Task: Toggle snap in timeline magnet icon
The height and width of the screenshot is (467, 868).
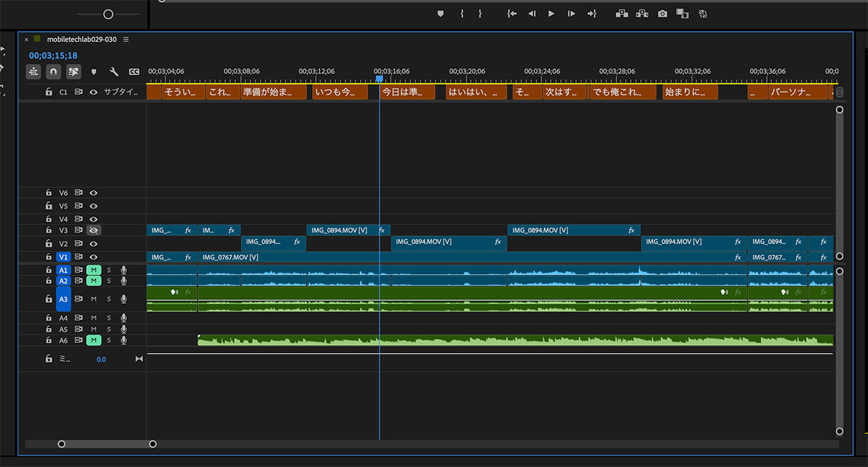Action: click(54, 71)
